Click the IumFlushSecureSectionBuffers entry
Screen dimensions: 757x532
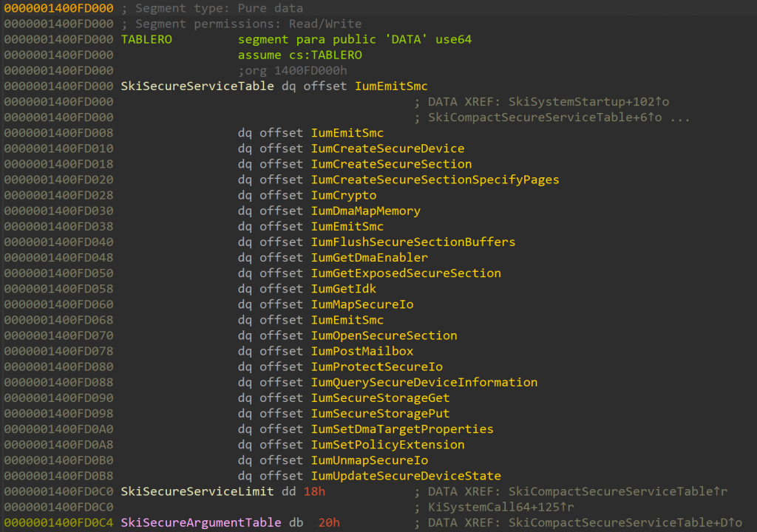[x=413, y=242]
